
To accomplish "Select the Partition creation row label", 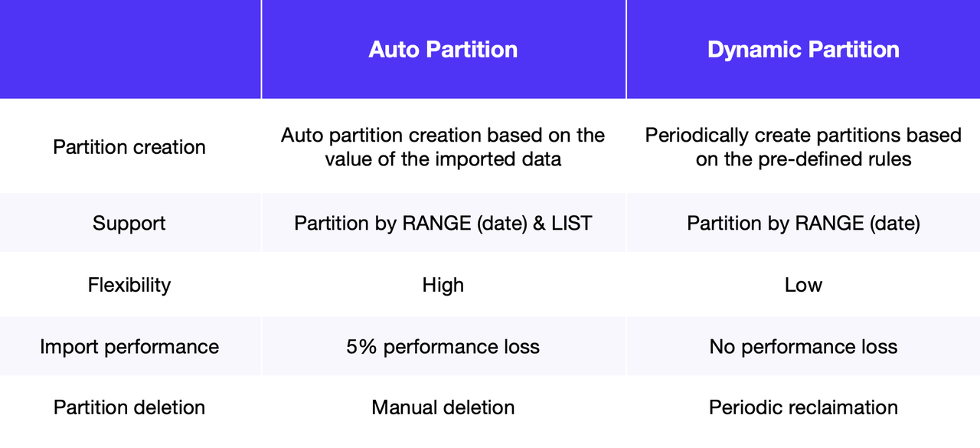I will 129,147.
